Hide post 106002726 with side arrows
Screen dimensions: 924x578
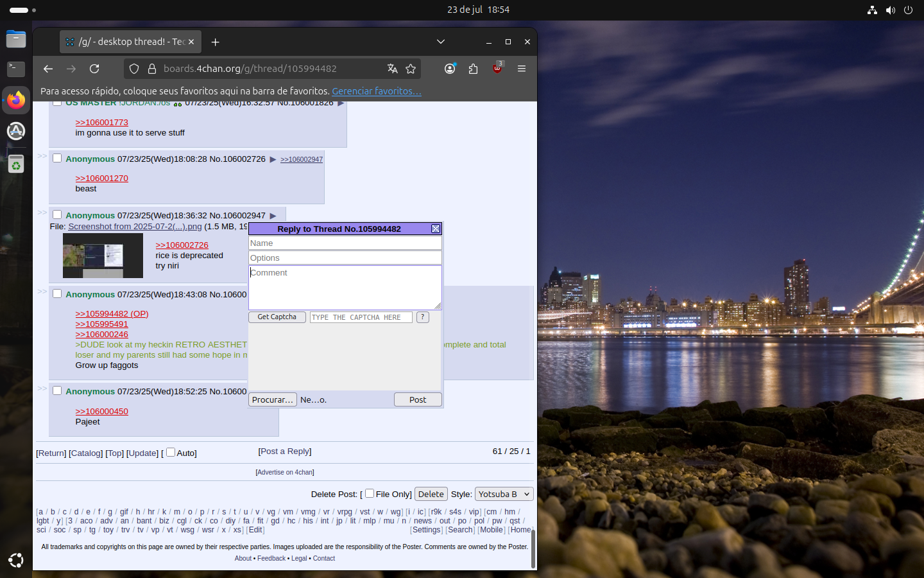tap(42, 156)
